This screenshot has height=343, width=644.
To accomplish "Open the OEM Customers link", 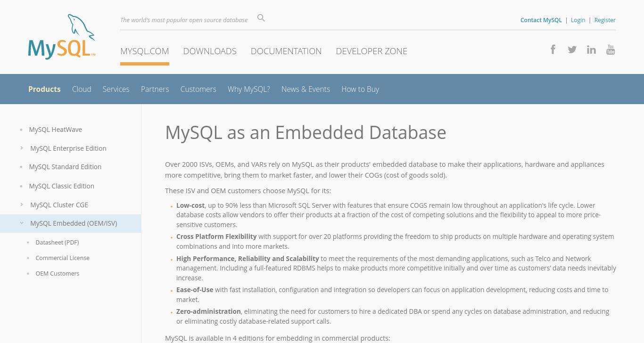I will coord(58,273).
